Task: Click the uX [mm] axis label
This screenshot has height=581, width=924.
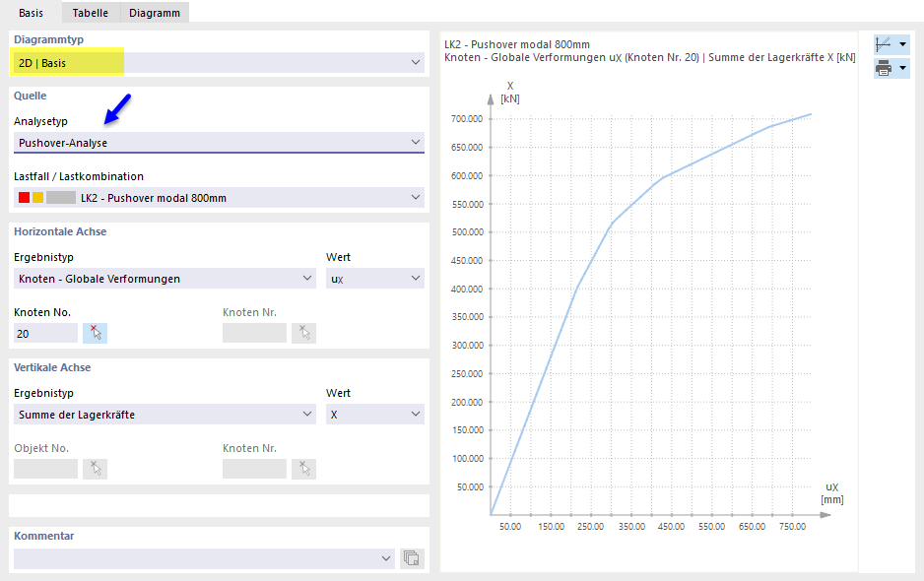Action: pos(832,493)
